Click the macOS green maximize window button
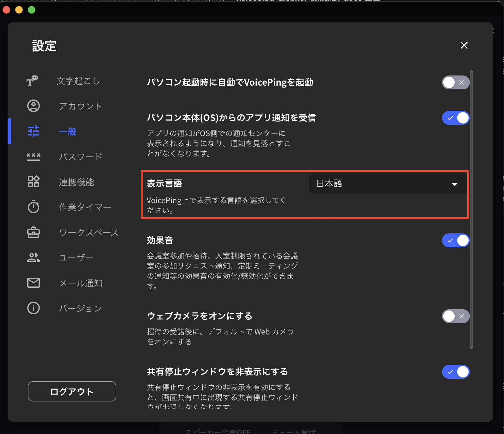Viewport: 504px width, 434px height. [x=32, y=10]
